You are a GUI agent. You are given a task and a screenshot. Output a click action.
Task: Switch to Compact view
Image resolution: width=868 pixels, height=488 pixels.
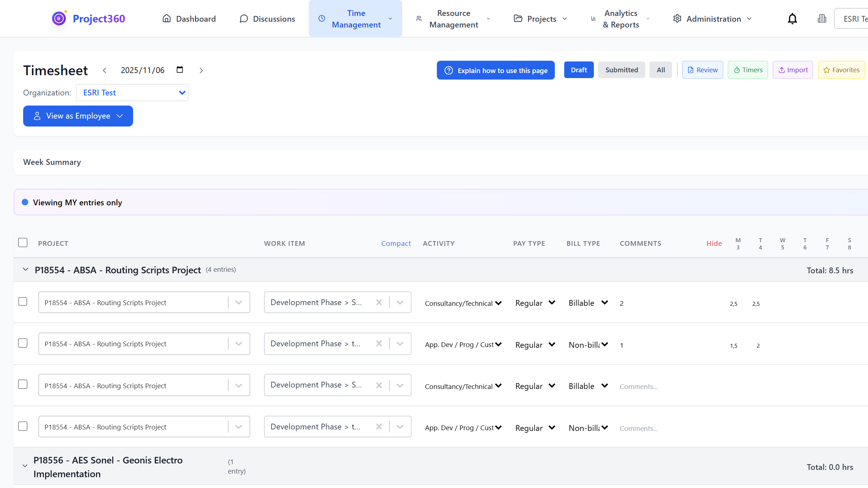396,243
